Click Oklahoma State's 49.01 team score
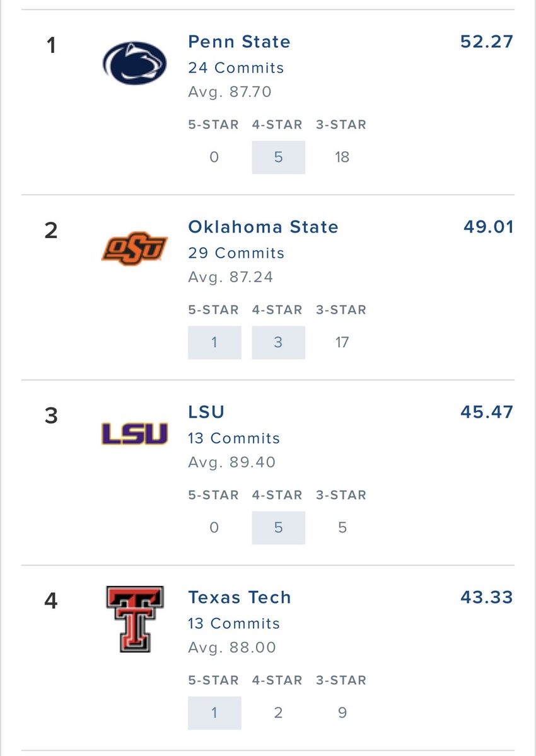536x756 pixels. (488, 227)
